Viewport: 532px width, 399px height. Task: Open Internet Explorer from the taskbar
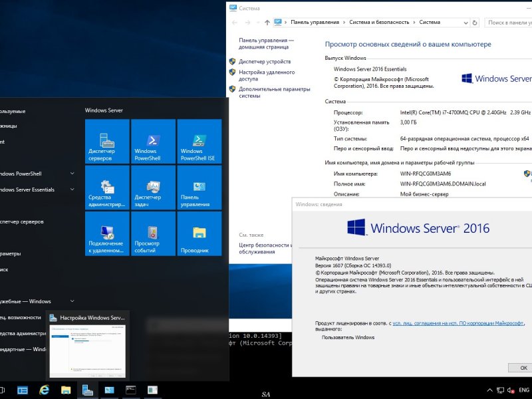click(x=44, y=390)
